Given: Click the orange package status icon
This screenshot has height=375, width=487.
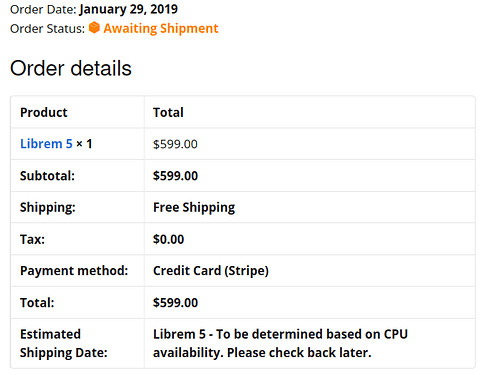Looking at the screenshot, I should click(x=94, y=28).
